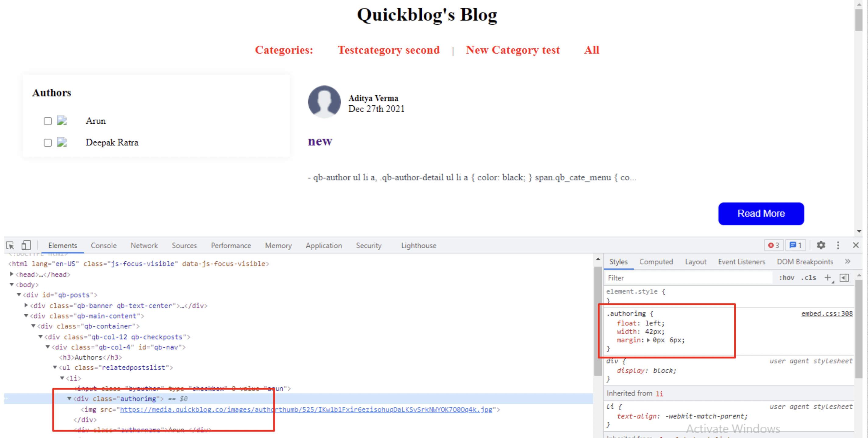Collapse the div id qb-posts node
The image size is (868, 438).
coord(19,295)
